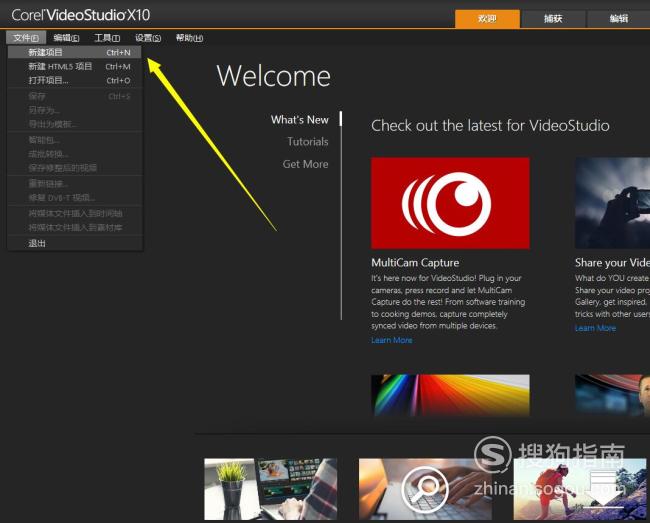The height and width of the screenshot is (523, 650).
Task: Switch to the 捕获 workspace tab
Action: (x=553, y=19)
